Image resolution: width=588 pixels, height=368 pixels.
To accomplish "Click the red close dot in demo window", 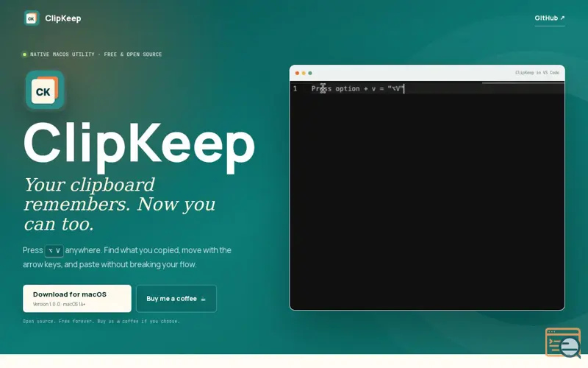I will click(x=297, y=73).
